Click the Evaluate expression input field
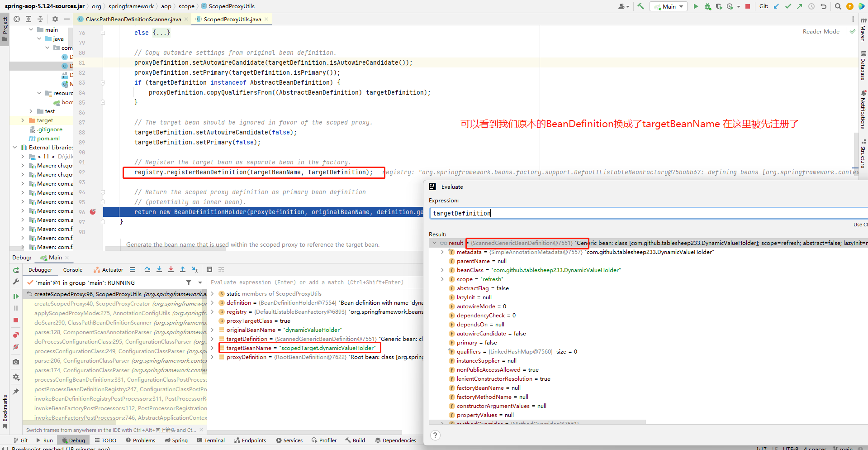 633,213
